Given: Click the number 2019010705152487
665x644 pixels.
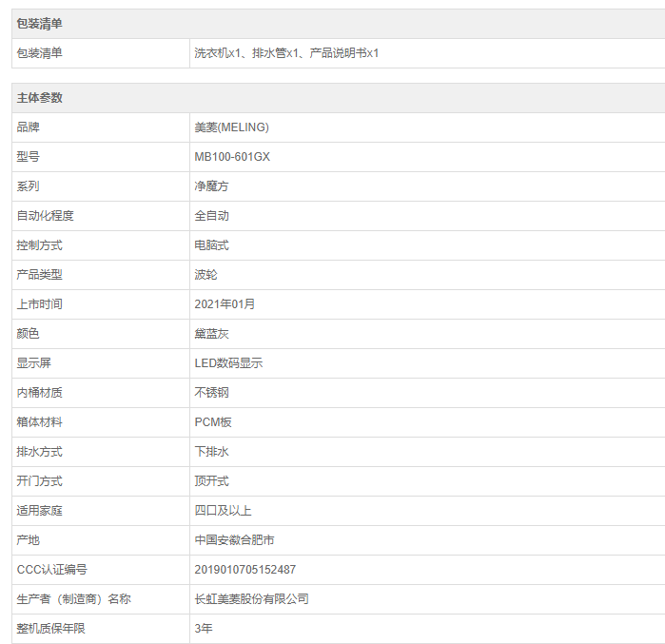Looking at the screenshot, I should point(245,570).
